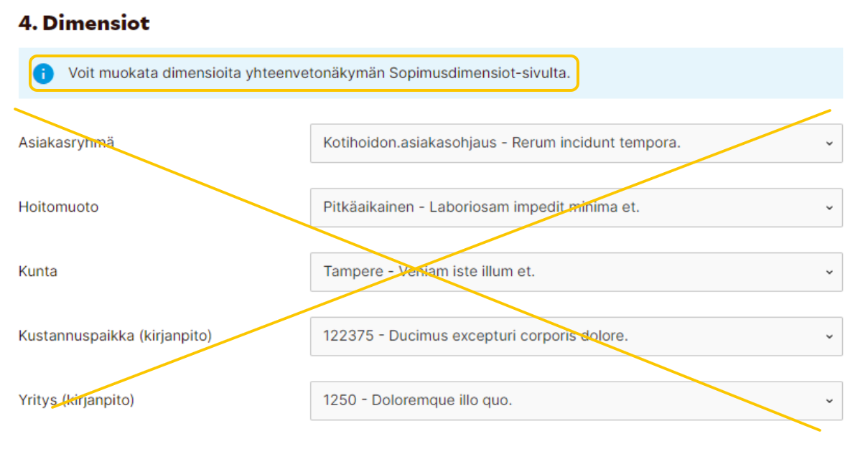Click the Yritys (kirjanpito) label
Viewport: 868px width, 459px height.
pyautogui.click(x=76, y=400)
